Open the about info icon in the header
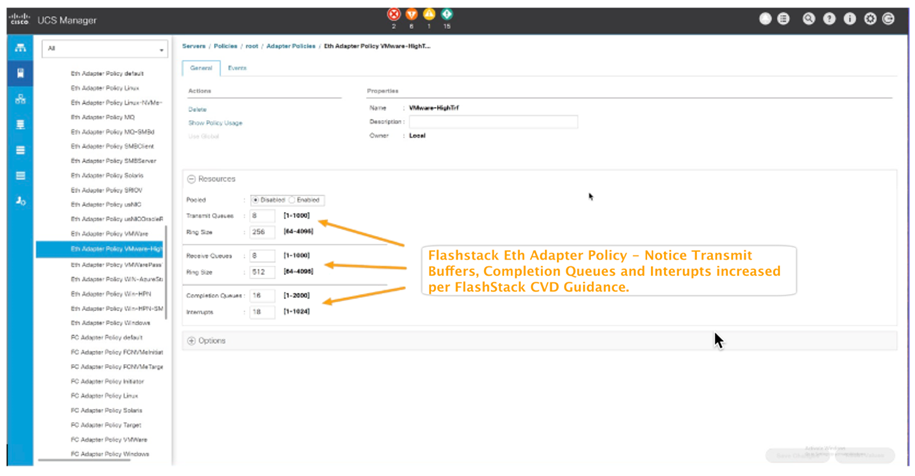The width and height of the screenshot is (915, 476). [x=850, y=19]
